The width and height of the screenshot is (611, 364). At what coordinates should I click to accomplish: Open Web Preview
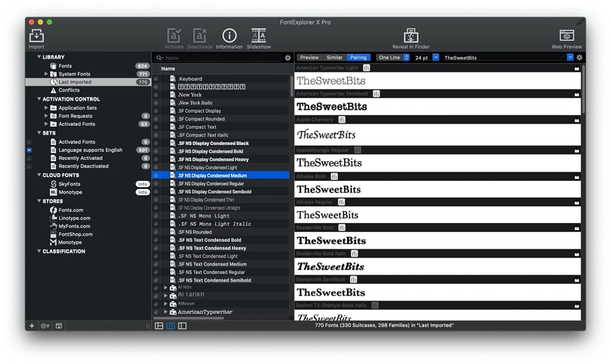[x=566, y=35]
